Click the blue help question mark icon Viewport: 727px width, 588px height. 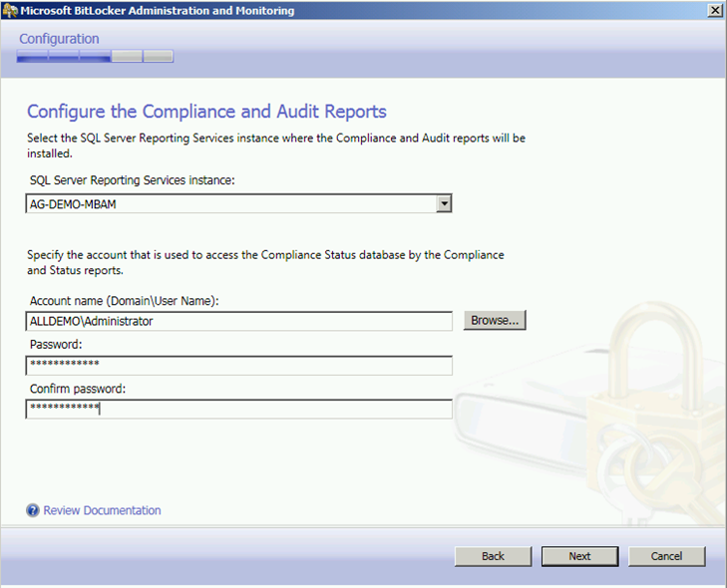click(33, 510)
